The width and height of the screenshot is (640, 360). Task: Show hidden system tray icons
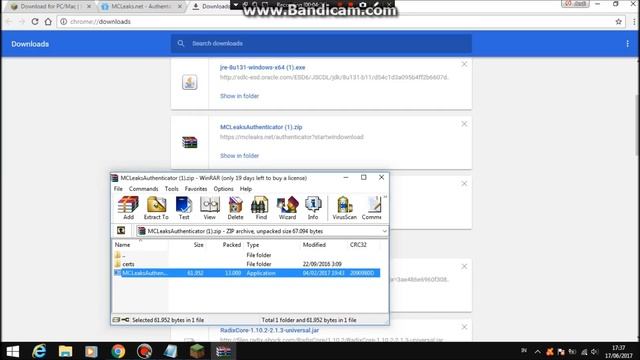point(538,351)
